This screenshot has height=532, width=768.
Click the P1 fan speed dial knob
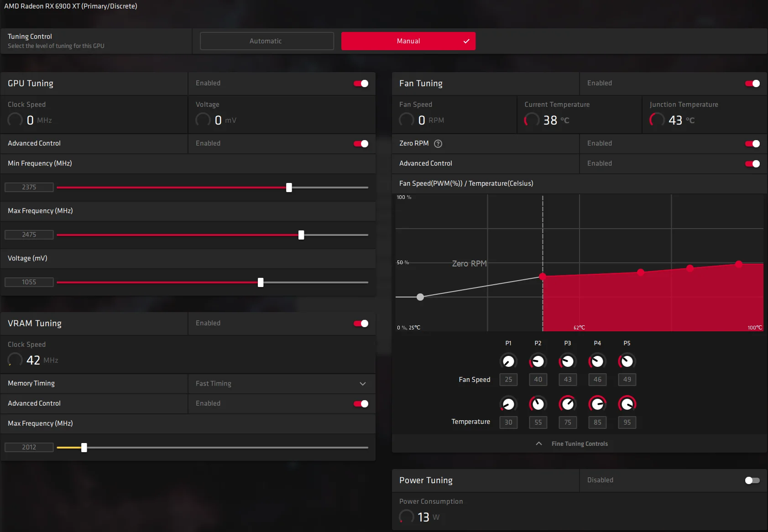pos(508,361)
